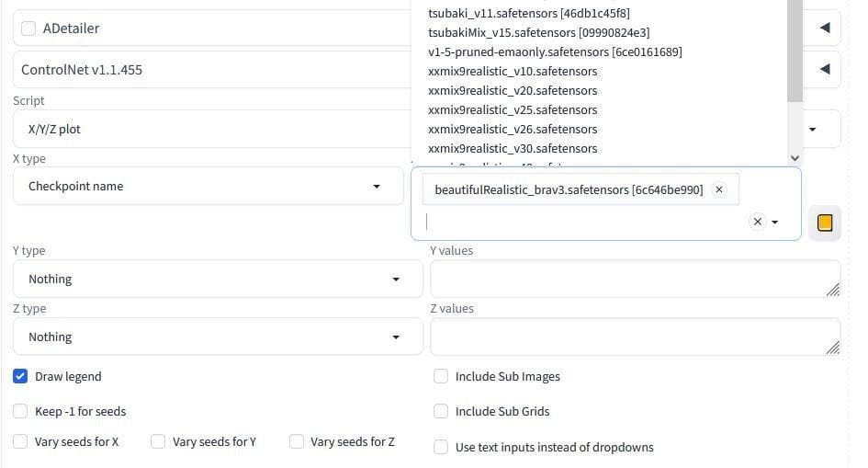
Task: Expand the ControlNet v1.1.455 section arrow
Action: [824, 69]
